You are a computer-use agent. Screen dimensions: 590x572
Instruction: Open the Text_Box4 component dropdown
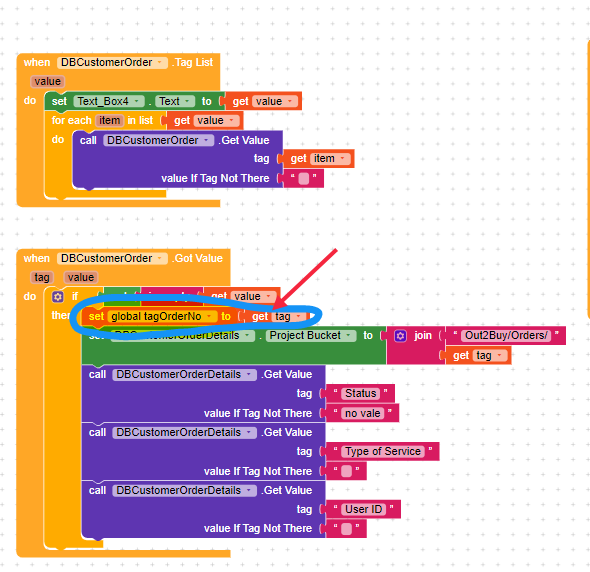pos(109,101)
